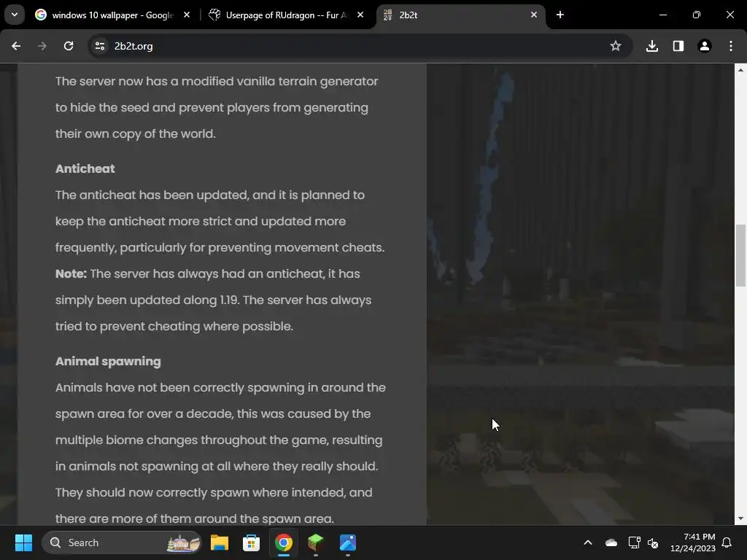
Task: Click line 'tried to prevent cheating where possible.'
Action: (x=174, y=326)
